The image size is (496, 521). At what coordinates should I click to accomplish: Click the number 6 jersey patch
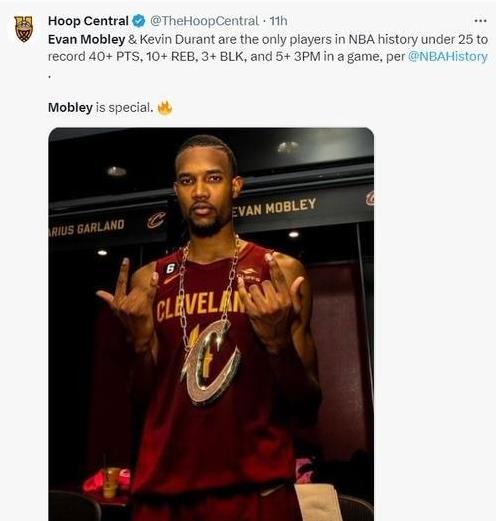click(x=170, y=268)
